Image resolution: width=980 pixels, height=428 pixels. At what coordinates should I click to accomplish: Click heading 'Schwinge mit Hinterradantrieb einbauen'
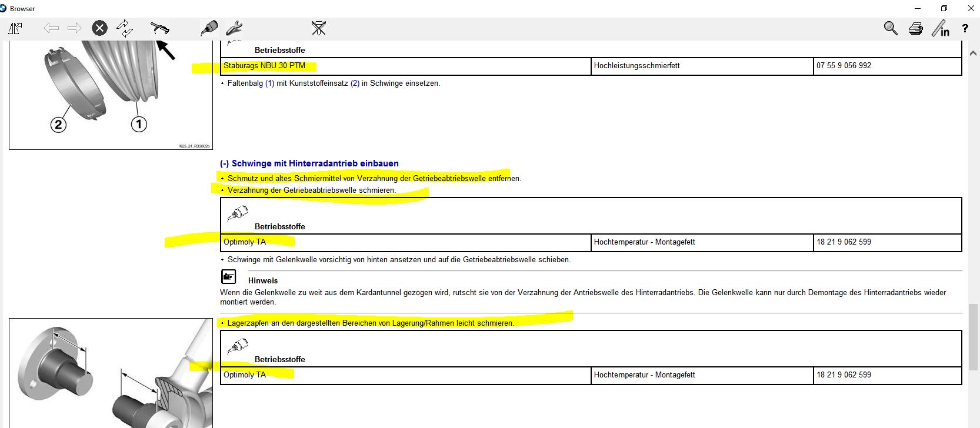click(315, 163)
